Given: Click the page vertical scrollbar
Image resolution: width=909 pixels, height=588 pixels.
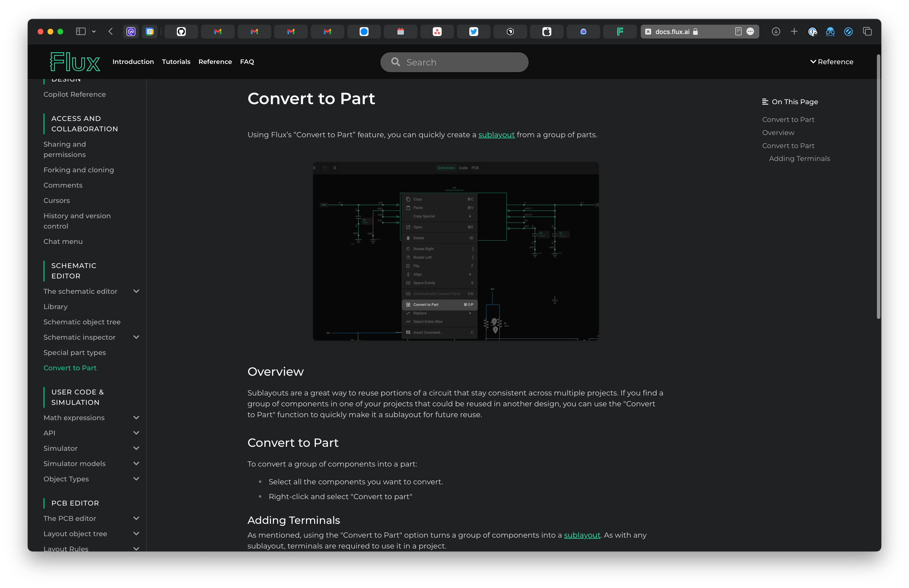Looking at the screenshot, I should (x=878, y=187).
